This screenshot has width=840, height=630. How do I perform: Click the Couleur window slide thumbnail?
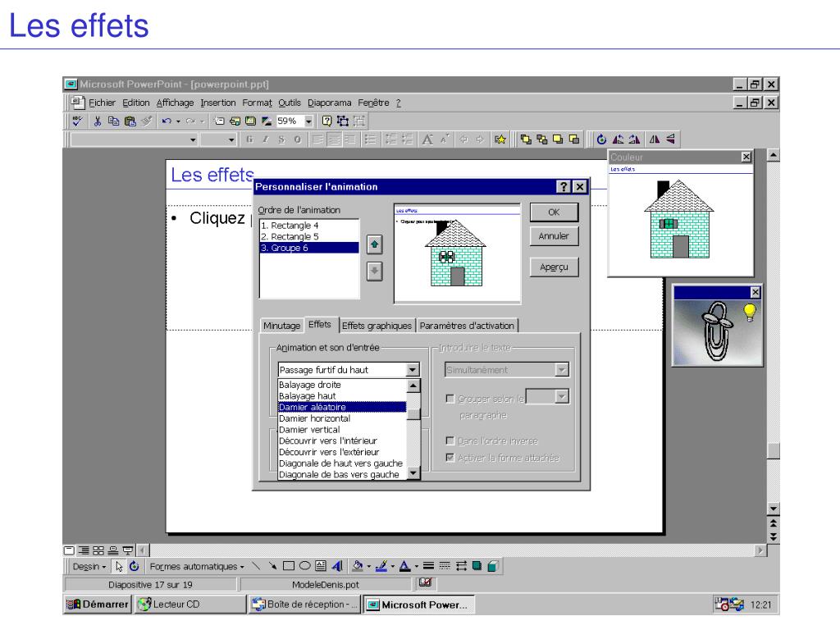tap(680, 220)
